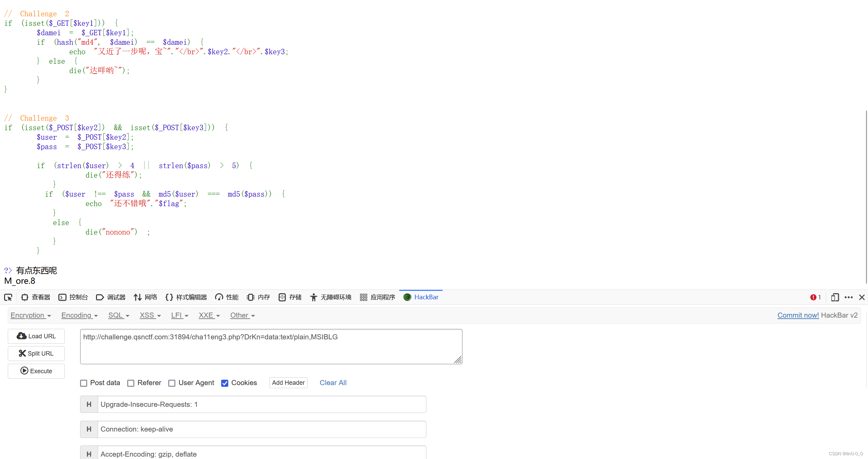The width and height of the screenshot is (868, 459).
Task: Click the Commit now! link
Action: click(x=798, y=315)
